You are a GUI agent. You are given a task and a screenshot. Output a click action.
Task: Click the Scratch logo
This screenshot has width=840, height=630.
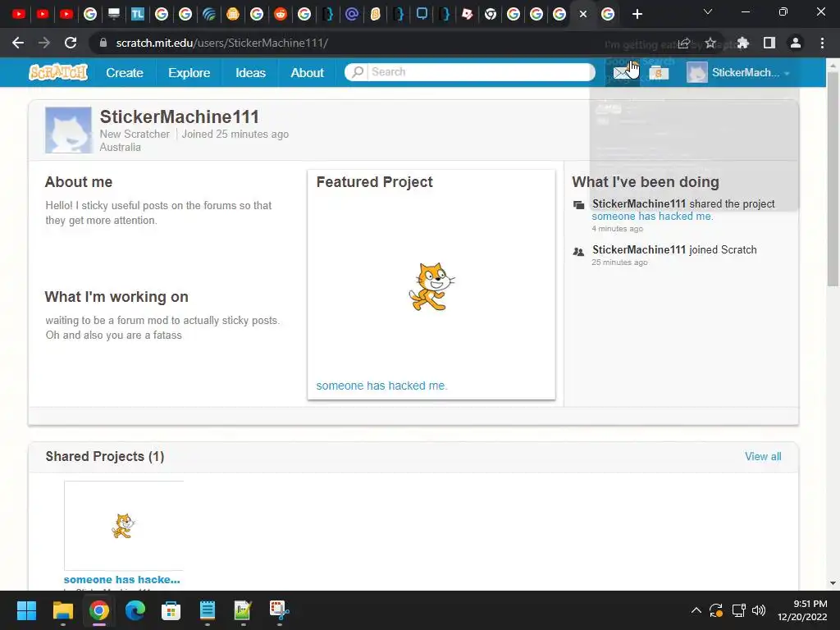click(x=58, y=72)
